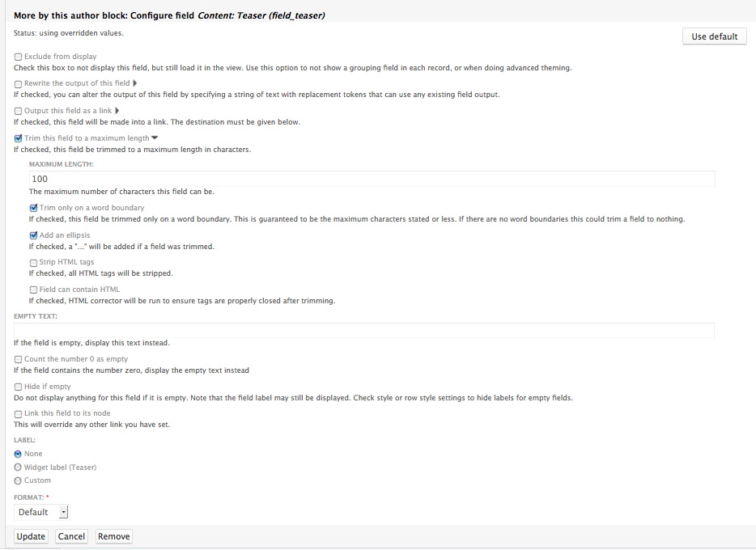Enable the Hide if empty checkbox

pos(19,387)
